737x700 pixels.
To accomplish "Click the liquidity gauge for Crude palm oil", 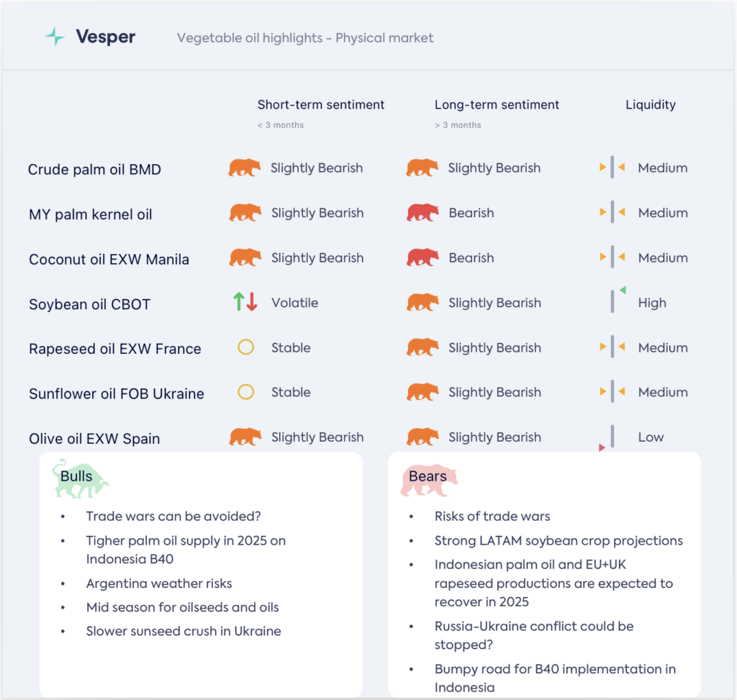I will click(612, 168).
